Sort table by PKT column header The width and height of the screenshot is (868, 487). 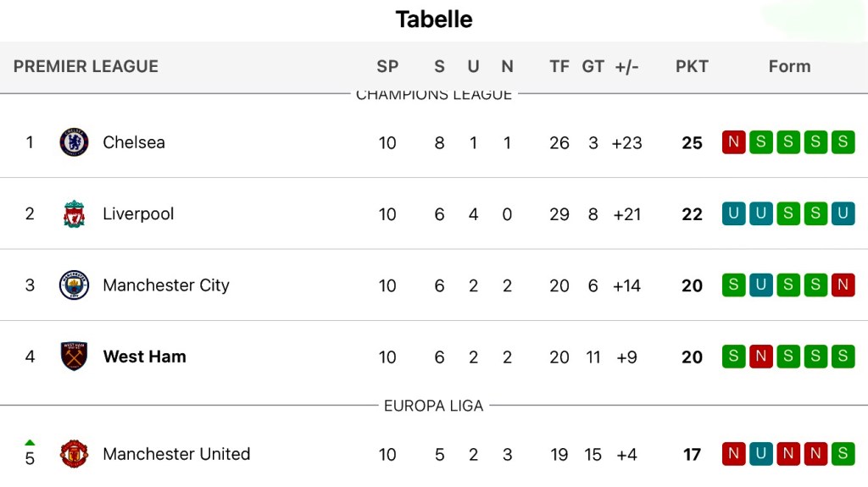pos(692,66)
